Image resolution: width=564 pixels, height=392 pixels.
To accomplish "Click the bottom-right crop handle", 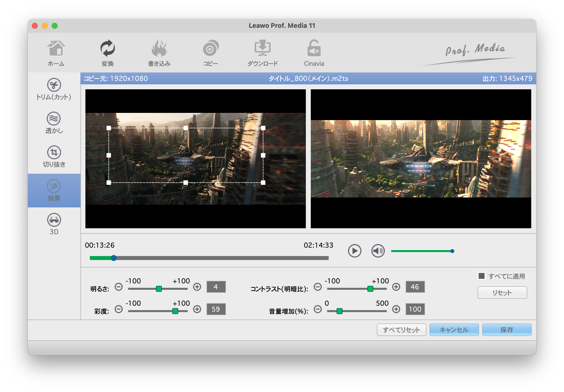I will tap(263, 183).
